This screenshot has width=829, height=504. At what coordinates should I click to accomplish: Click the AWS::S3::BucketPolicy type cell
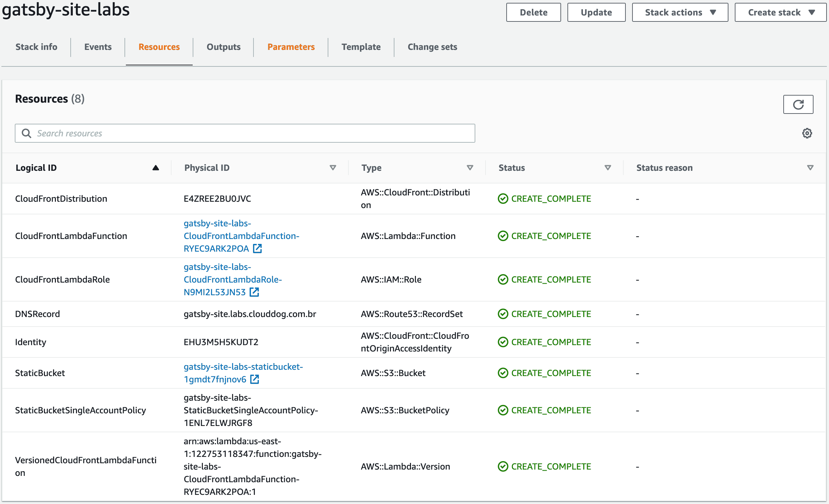click(405, 410)
